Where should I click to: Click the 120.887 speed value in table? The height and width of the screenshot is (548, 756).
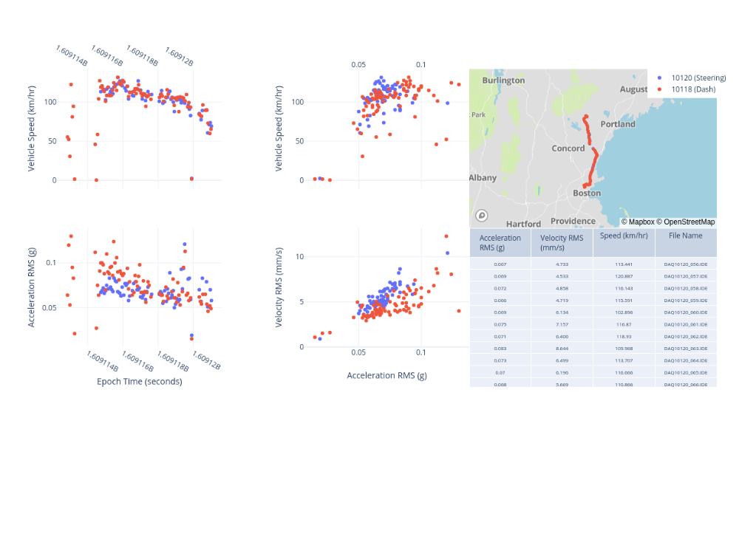coord(624,276)
